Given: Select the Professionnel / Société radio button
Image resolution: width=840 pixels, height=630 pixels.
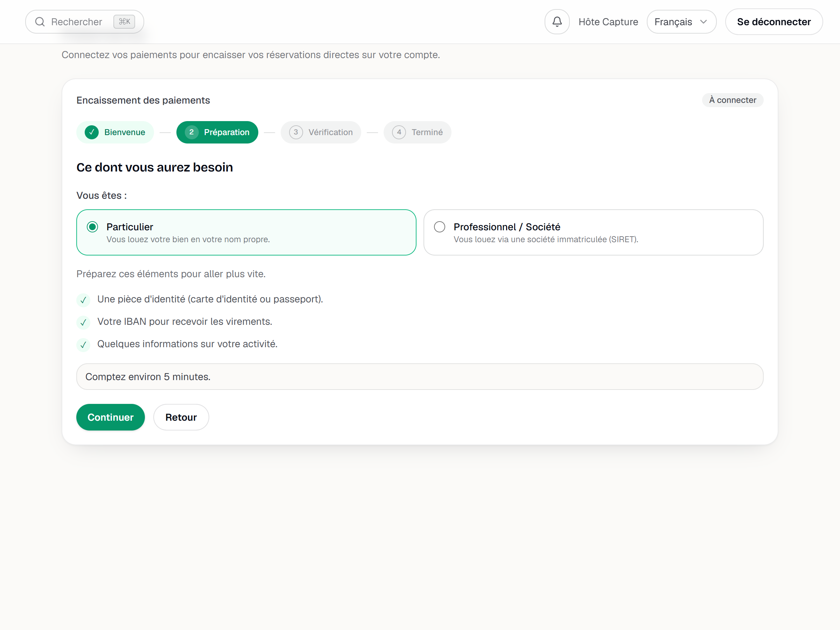Looking at the screenshot, I should pyautogui.click(x=439, y=227).
